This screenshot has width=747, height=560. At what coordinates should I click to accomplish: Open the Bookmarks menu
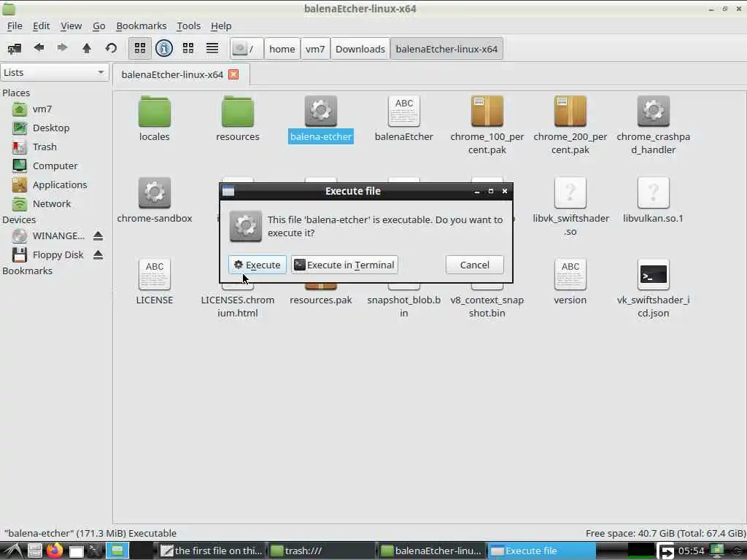[x=141, y=26]
